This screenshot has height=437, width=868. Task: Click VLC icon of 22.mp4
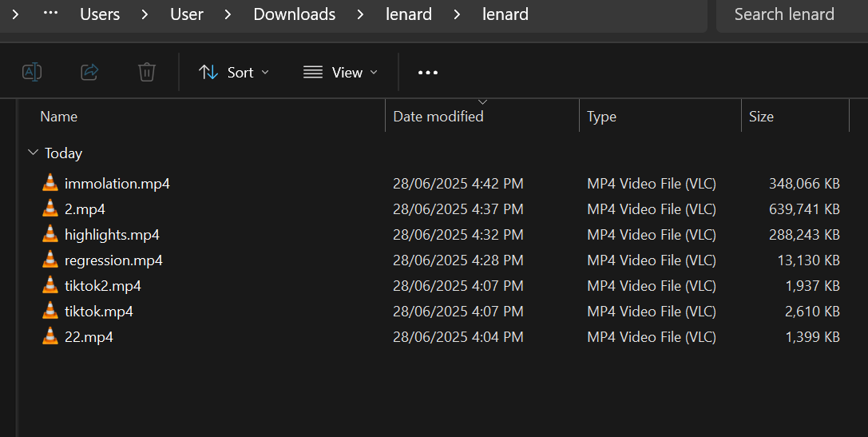pos(50,336)
